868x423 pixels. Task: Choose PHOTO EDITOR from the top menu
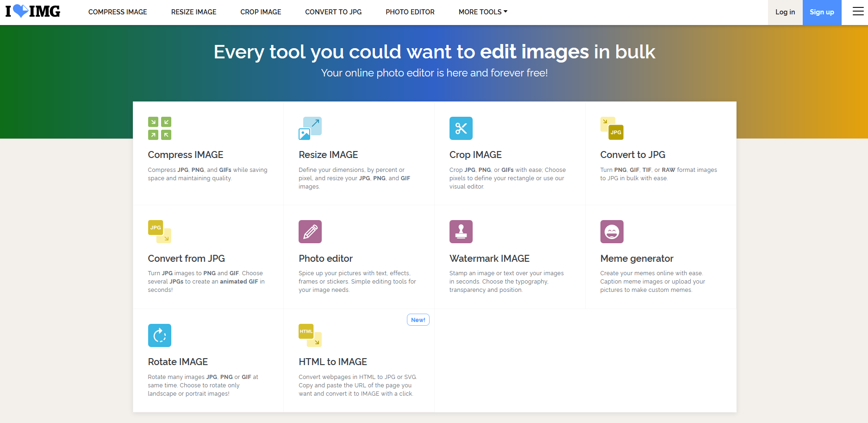[410, 12]
